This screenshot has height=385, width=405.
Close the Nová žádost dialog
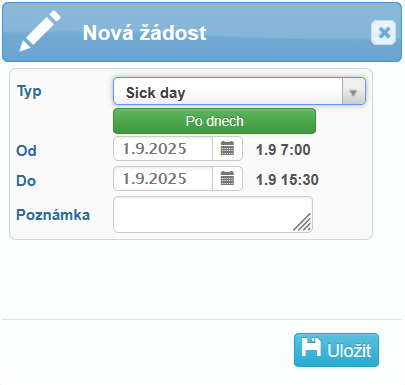coord(384,33)
